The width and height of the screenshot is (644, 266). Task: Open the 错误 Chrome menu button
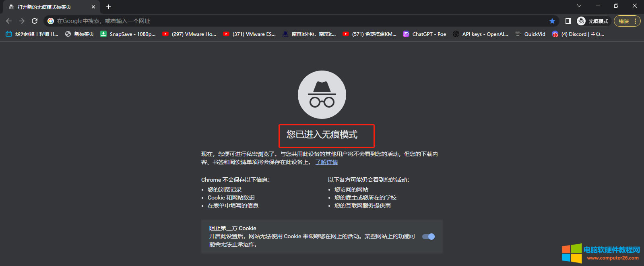tap(627, 21)
